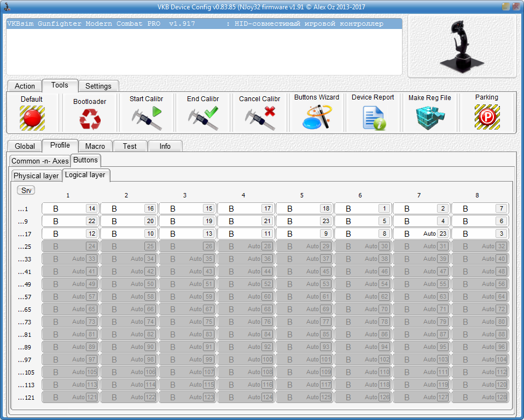The height and width of the screenshot is (420, 524).
Task: Click active row 9 cell mapped to 23
Action: click(x=305, y=221)
